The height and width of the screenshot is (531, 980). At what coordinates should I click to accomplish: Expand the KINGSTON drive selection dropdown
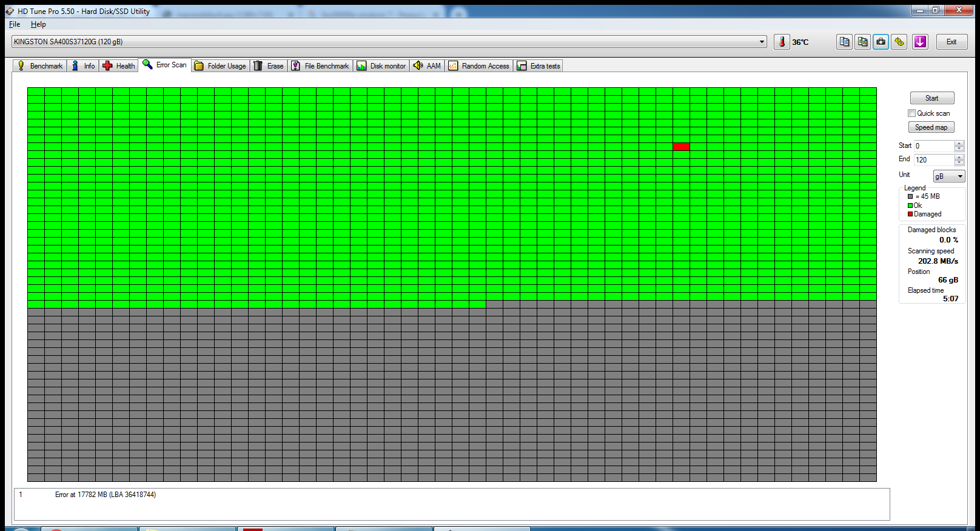pyautogui.click(x=762, y=42)
